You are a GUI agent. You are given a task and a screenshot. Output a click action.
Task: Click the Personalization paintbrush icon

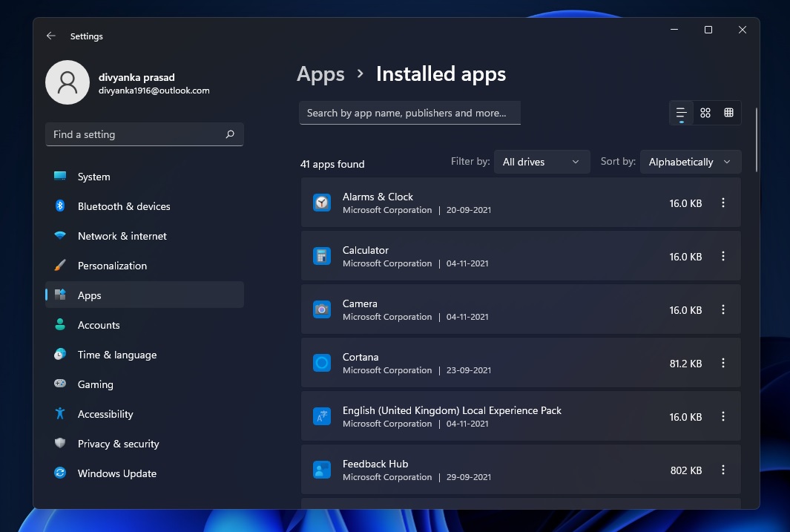(60, 265)
